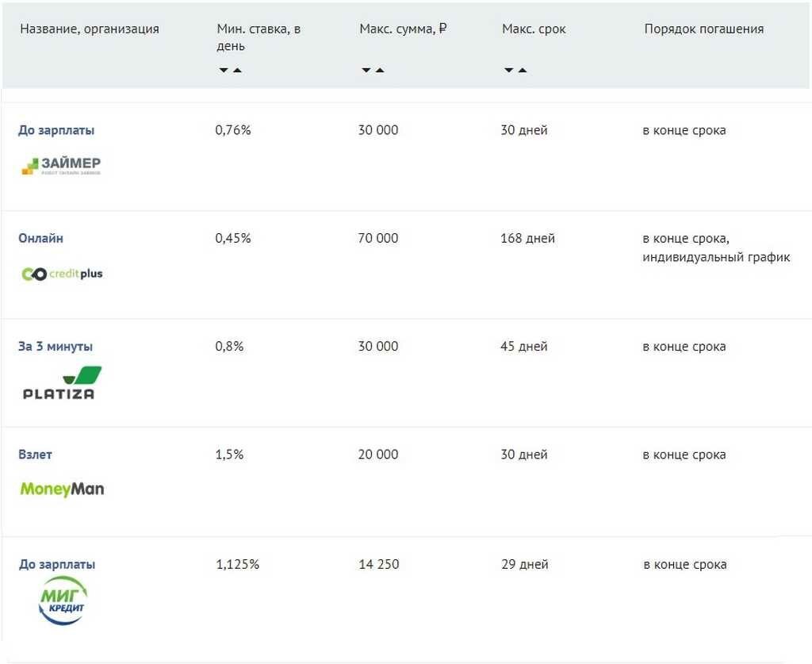
Task: Sort maximum term column ascending
Action: point(523,70)
